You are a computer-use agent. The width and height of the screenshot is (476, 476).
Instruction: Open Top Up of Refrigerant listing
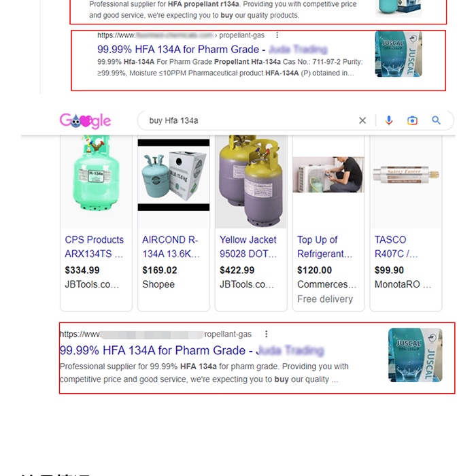coord(325,246)
